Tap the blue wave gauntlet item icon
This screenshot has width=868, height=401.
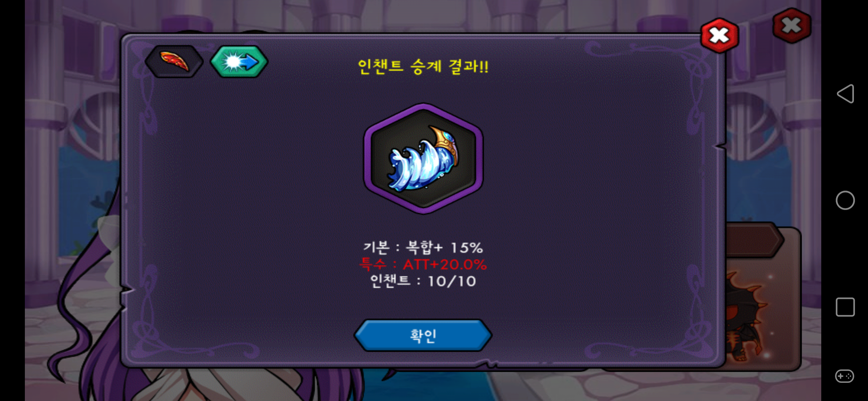click(x=423, y=159)
